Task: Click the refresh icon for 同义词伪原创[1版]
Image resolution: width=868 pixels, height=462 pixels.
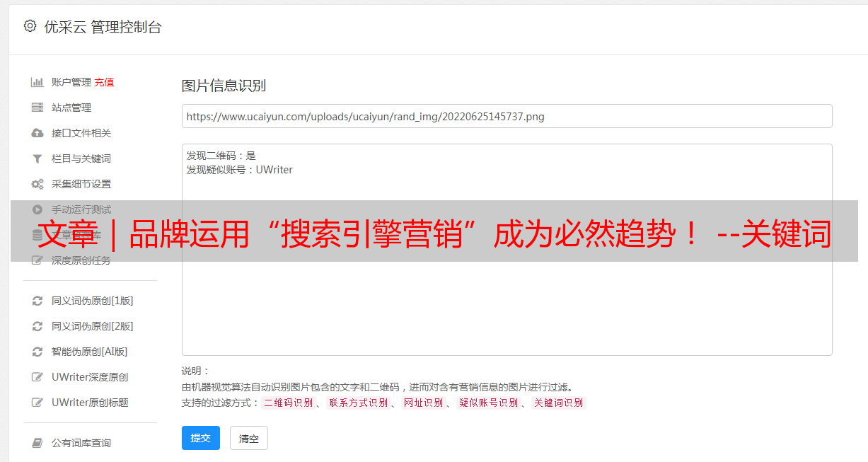Action: tap(37, 301)
